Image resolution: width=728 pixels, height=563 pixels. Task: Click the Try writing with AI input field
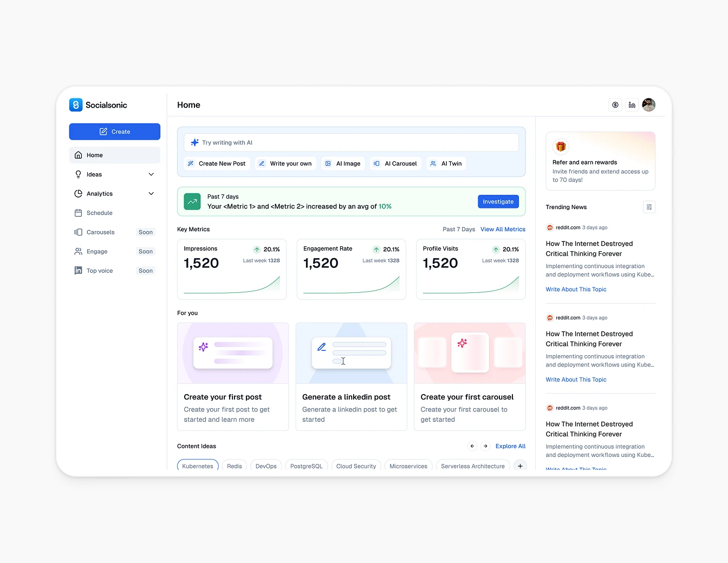(x=351, y=142)
